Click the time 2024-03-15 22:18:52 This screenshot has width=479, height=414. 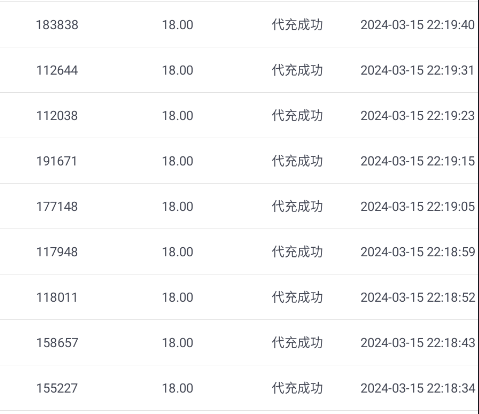point(418,297)
